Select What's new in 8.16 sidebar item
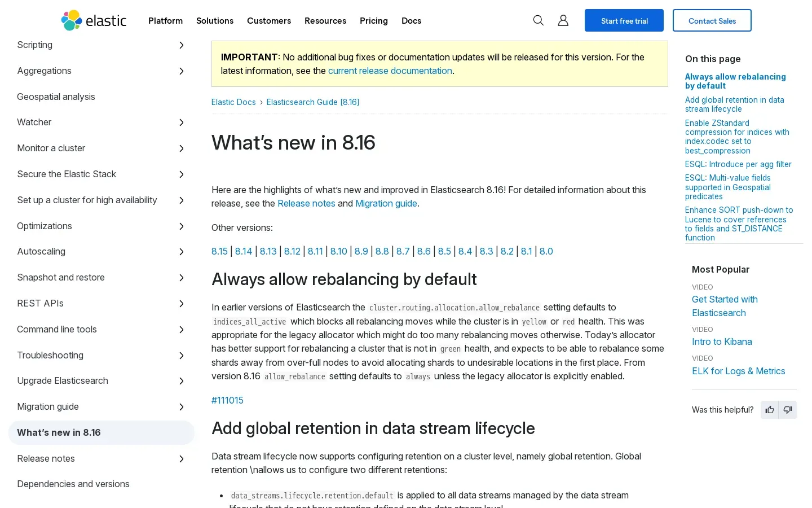The height and width of the screenshot is (508, 812). click(x=101, y=433)
